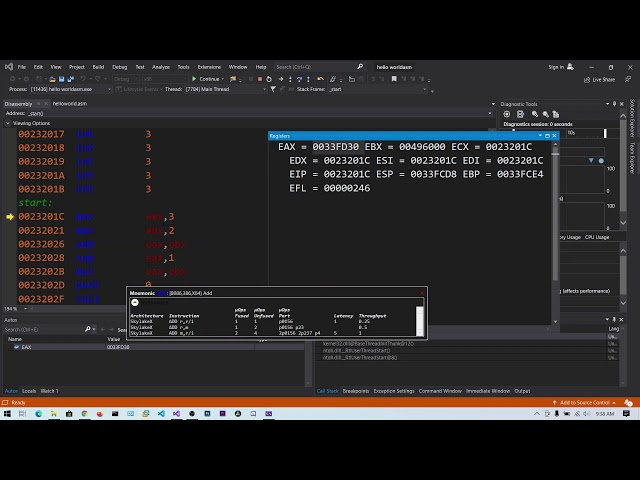Open the Debug menu
The height and width of the screenshot is (480, 640).
[x=120, y=67]
